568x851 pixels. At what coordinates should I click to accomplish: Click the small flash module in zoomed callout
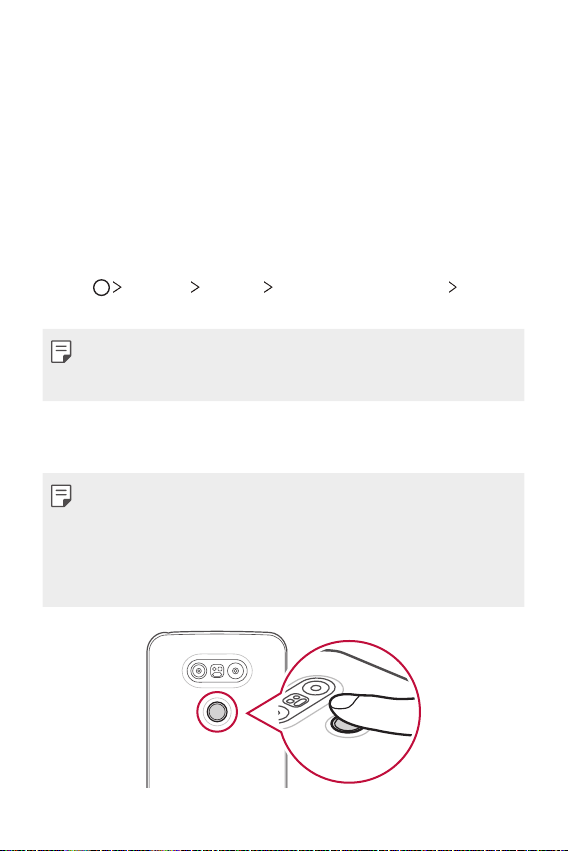pyautogui.click(x=295, y=700)
